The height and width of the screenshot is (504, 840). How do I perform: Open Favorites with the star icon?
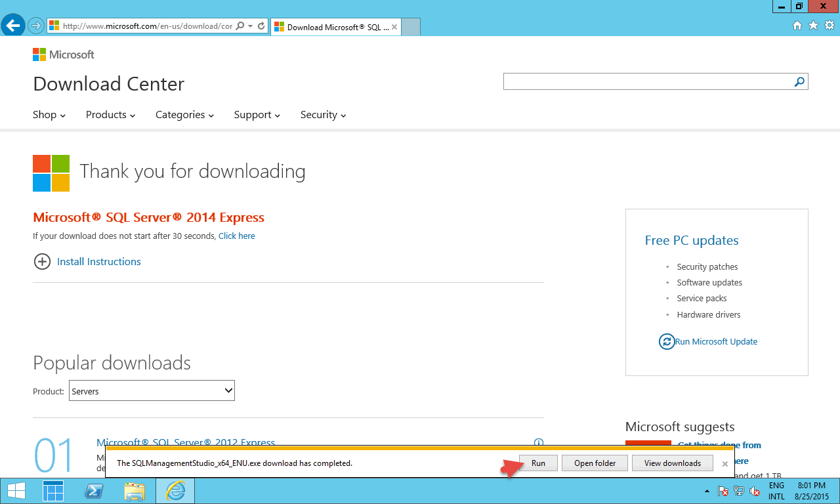point(813,26)
